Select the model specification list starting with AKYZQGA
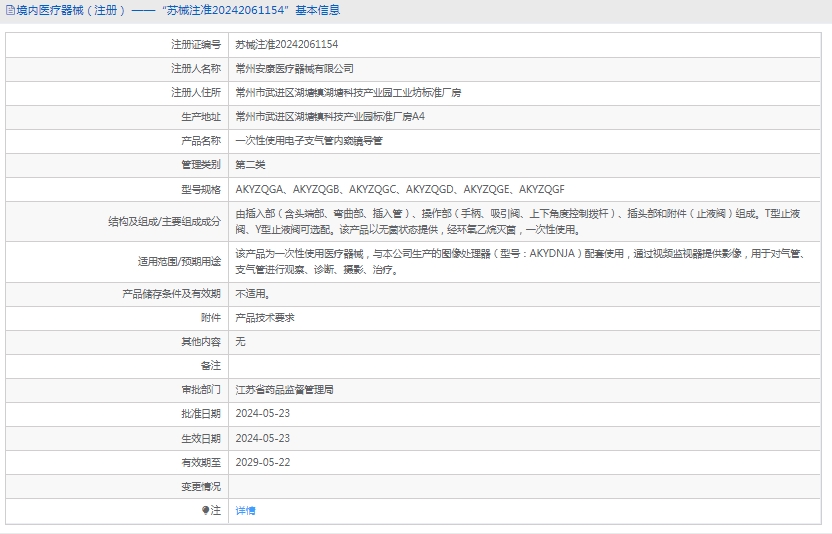 pyautogui.click(x=400, y=189)
